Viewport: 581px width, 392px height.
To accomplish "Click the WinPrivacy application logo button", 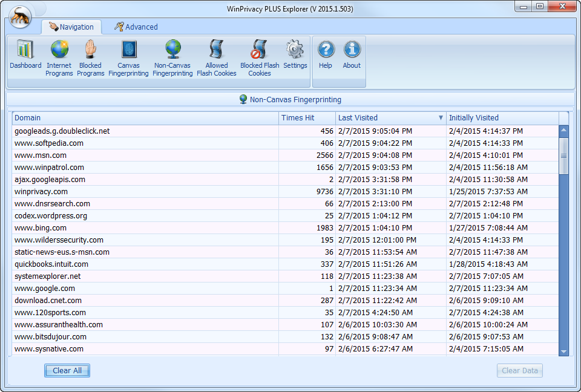I will 20,17.
